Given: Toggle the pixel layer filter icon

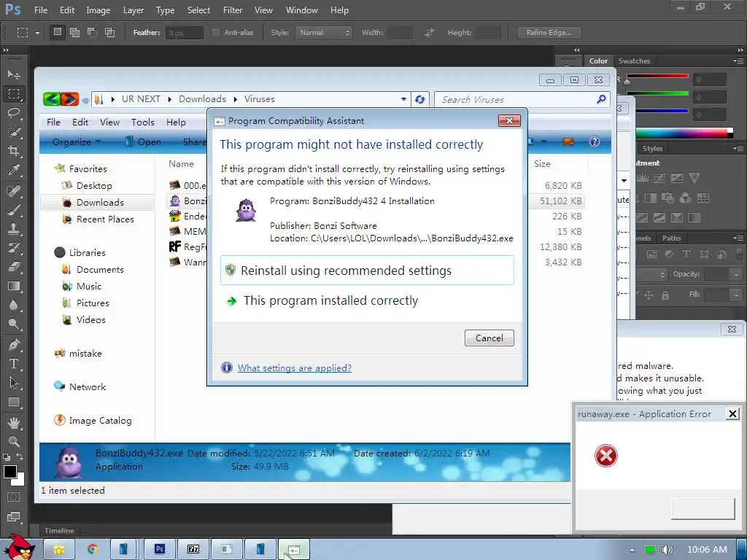Looking at the screenshot, I should click(x=651, y=254).
